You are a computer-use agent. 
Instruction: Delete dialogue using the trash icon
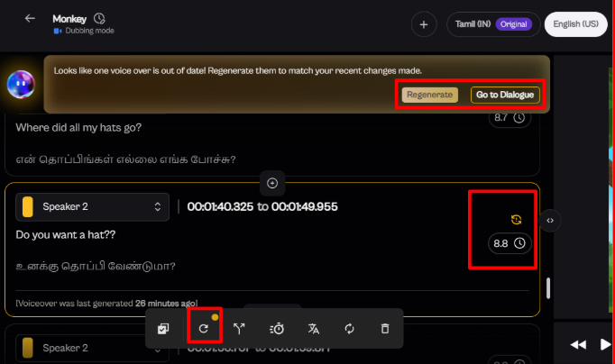click(x=385, y=330)
